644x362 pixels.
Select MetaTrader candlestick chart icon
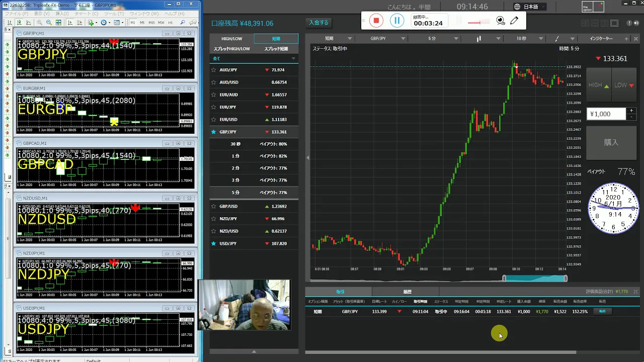[19, 22]
